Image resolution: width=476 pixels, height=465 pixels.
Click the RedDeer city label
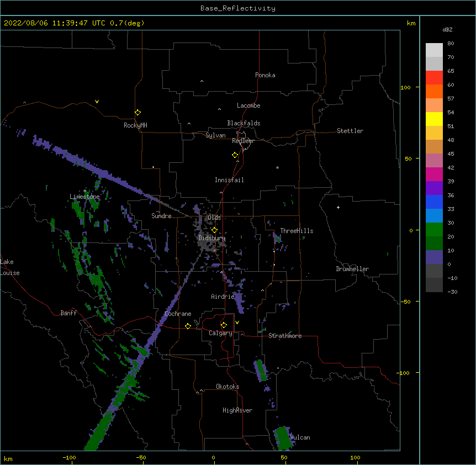243,141
